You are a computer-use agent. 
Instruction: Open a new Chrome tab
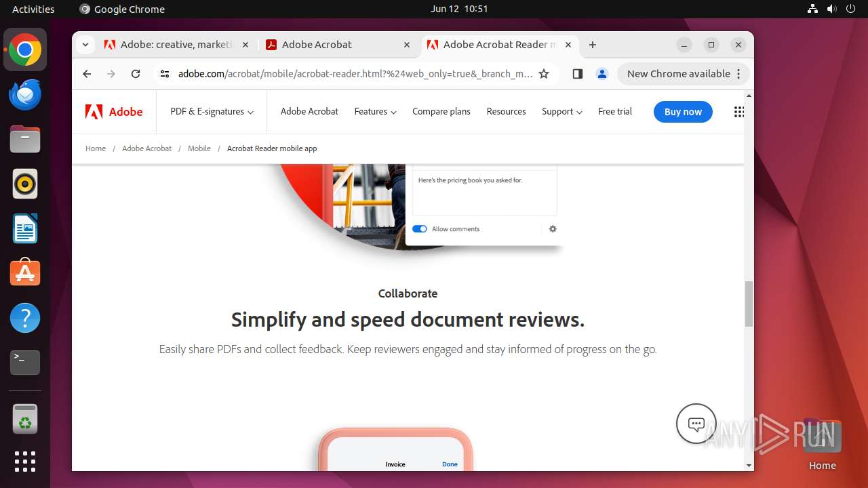pos(593,45)
